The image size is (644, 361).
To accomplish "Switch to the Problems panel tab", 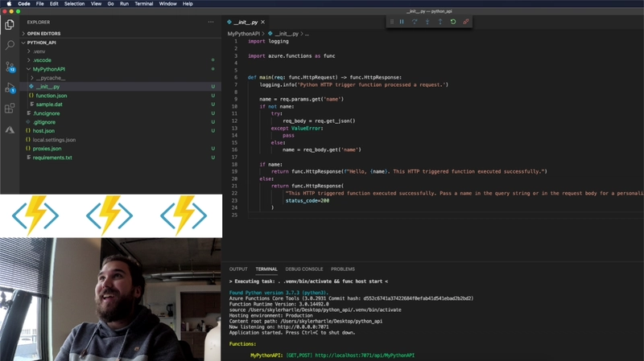I will click(343, 269).
